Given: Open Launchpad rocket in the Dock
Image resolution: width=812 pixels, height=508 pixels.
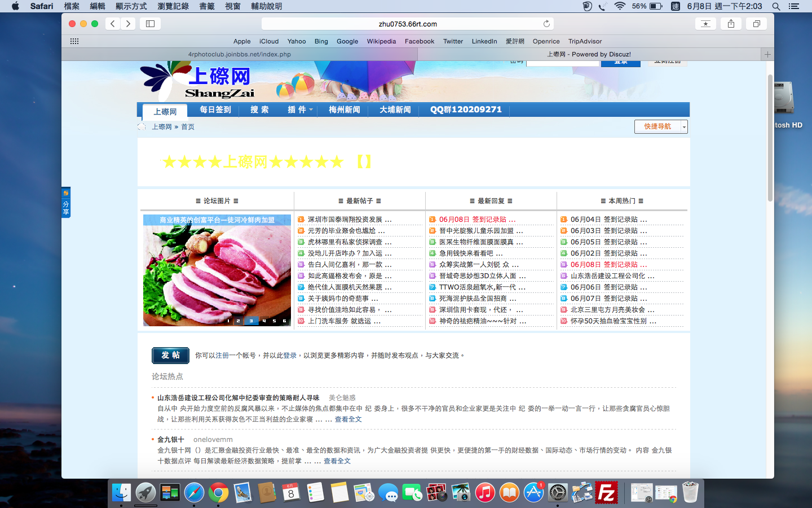Looking at the screenshot, I should pyautogui.click(x=145, y=493).
